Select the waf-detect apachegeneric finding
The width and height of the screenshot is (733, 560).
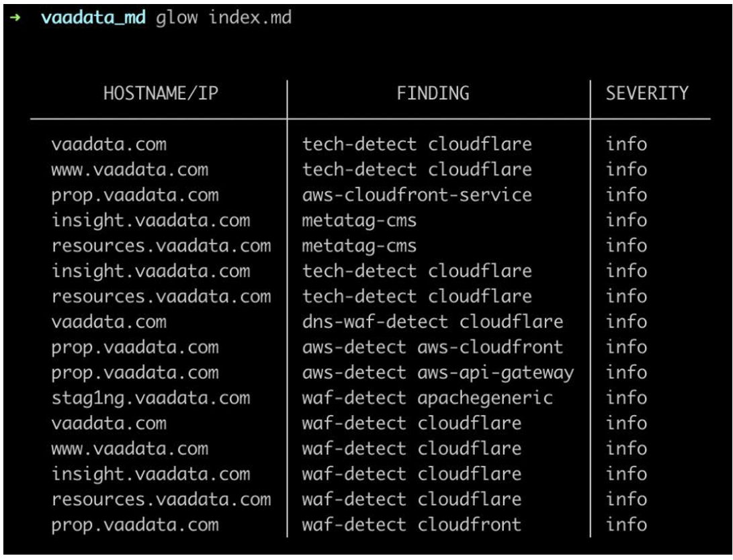(x=427, y=398)
